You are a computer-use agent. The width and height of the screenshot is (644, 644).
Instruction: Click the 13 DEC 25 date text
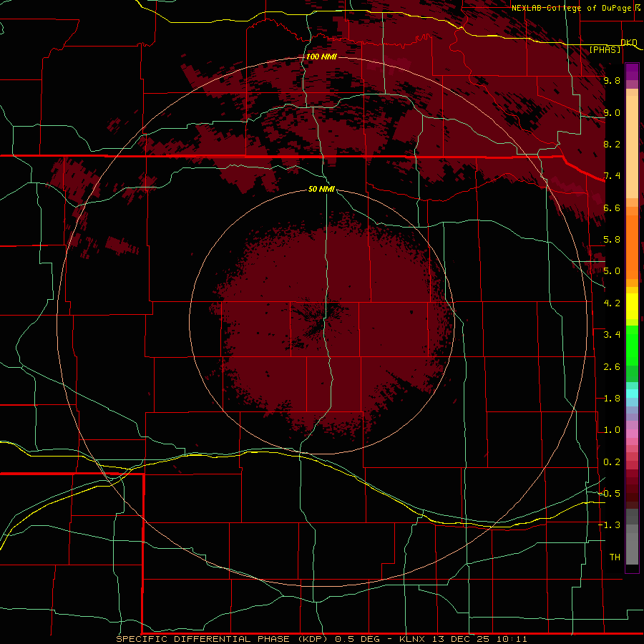tap(461, 639)
